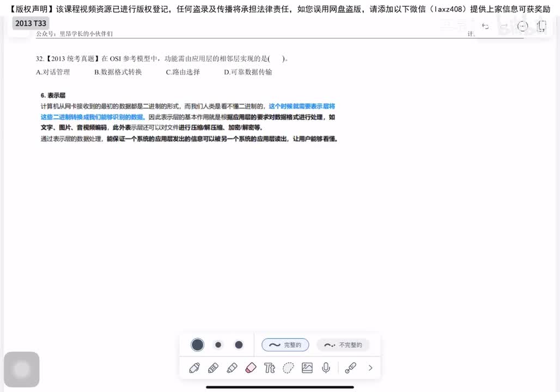Choose the medium eraser size dot
This screenshot has width=560, height=392.
point(239,345)
